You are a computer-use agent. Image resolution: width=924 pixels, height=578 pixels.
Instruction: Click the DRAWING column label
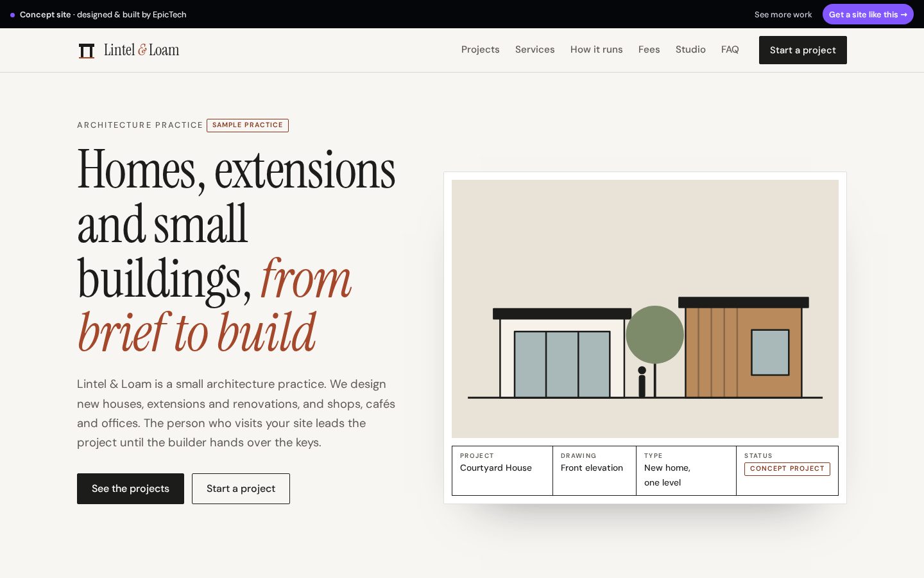tap(578, 456)
